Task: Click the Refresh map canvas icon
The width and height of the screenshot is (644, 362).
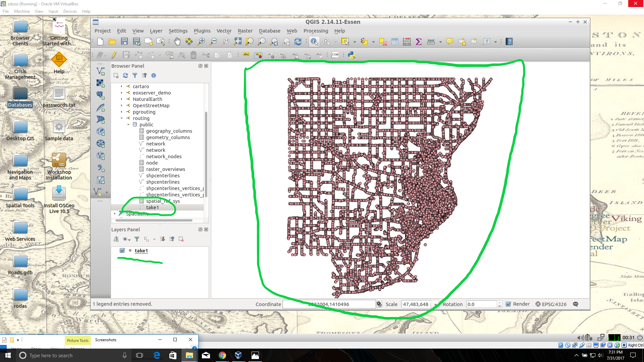Action: pyautogui.click(x=298, y=42)
